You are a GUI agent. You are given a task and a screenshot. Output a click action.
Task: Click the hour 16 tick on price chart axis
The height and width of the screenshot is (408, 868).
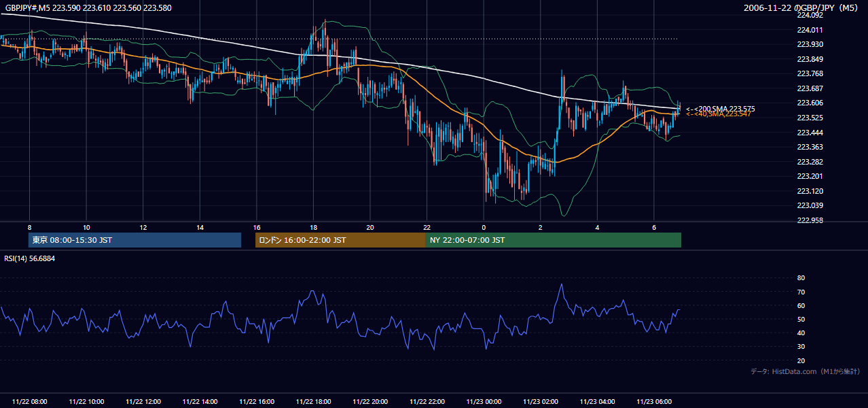point(257,227)
